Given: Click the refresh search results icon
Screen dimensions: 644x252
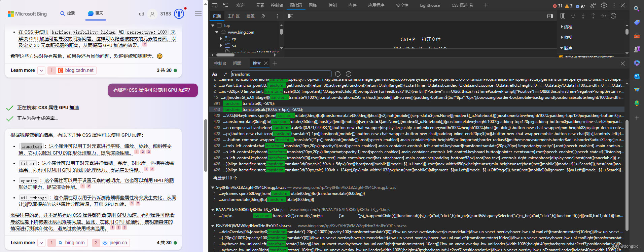Looking at the screenshot, I should coord(338,74).
